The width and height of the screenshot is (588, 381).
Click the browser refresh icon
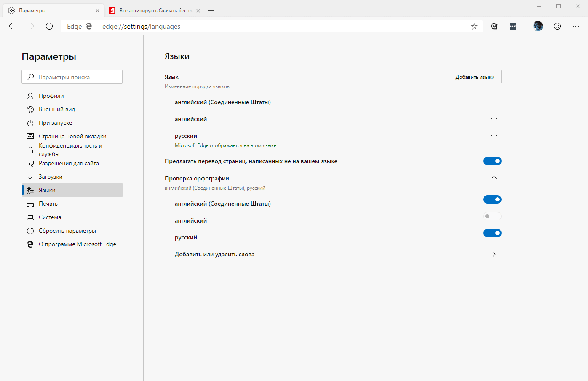point(49,26)
